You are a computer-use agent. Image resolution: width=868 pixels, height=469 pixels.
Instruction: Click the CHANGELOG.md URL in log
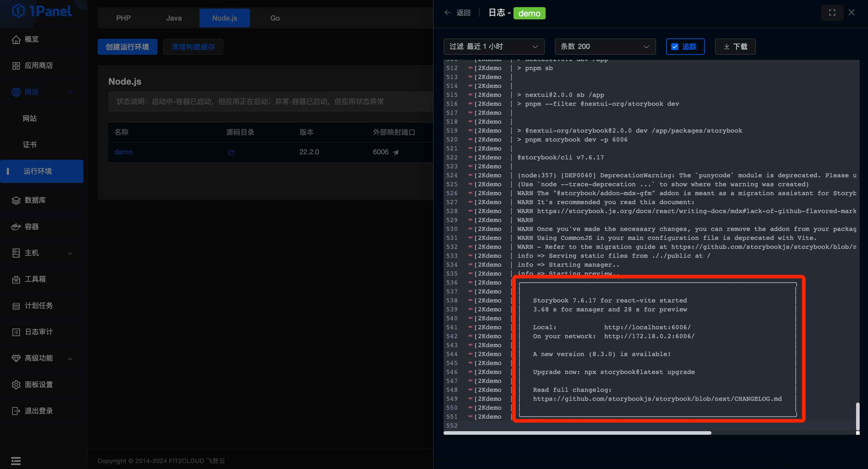point(658,399)
